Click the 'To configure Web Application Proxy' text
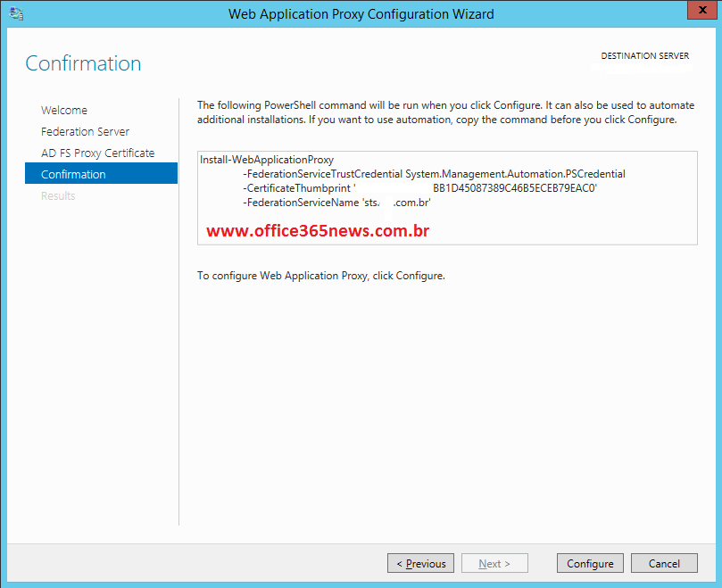The height and width of the screenshot is (588, 722). 320,276
